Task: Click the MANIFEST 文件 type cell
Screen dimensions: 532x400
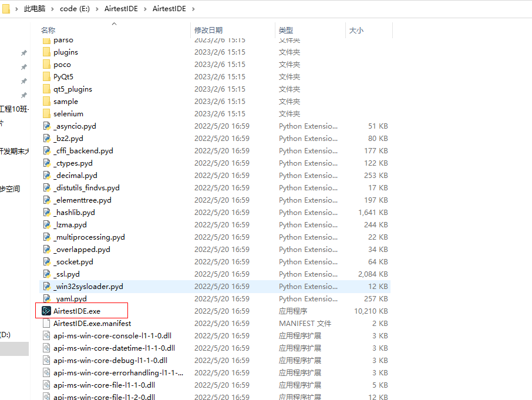Action: pyautogui.click(x=305, y=323)
